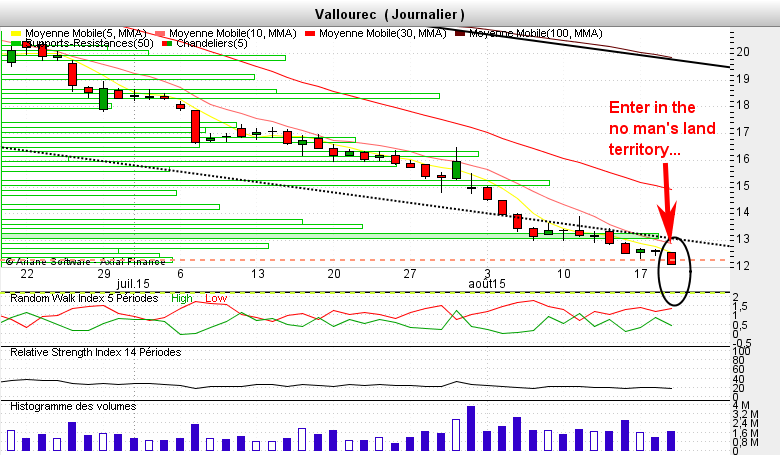Click the green Supports-Resistances(50) legend swatch
The image size is (780, 455).
coord(16,44)
